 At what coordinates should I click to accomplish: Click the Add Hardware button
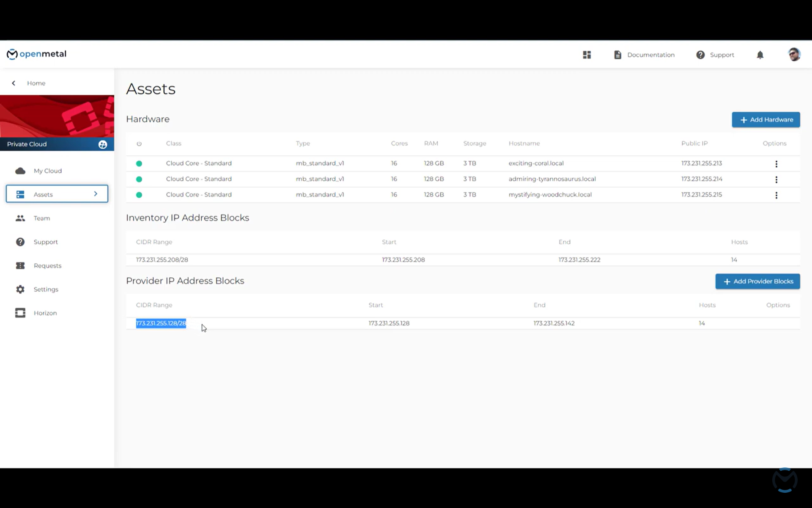pos(765,119)
